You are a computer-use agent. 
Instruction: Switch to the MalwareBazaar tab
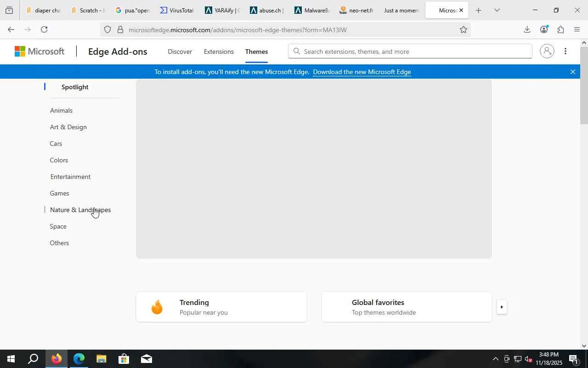(x=311, y=10)
